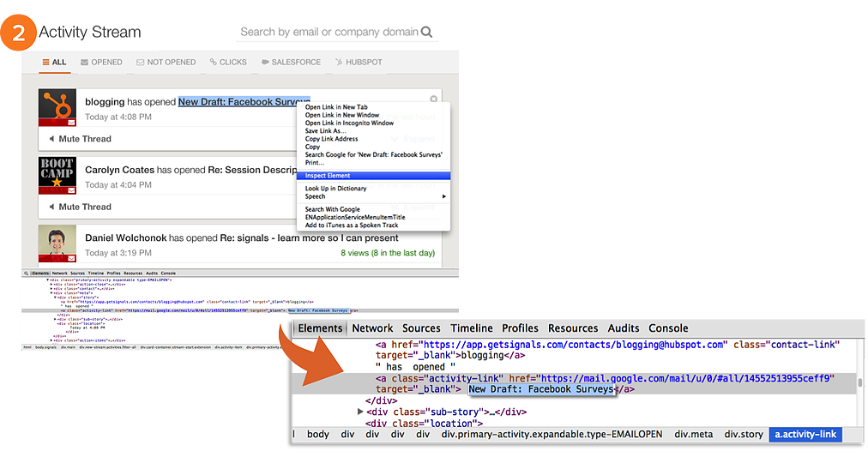The height and width of the screenshot is (451, 868).
Task: Click the blogging contact name
Action: 105,102
